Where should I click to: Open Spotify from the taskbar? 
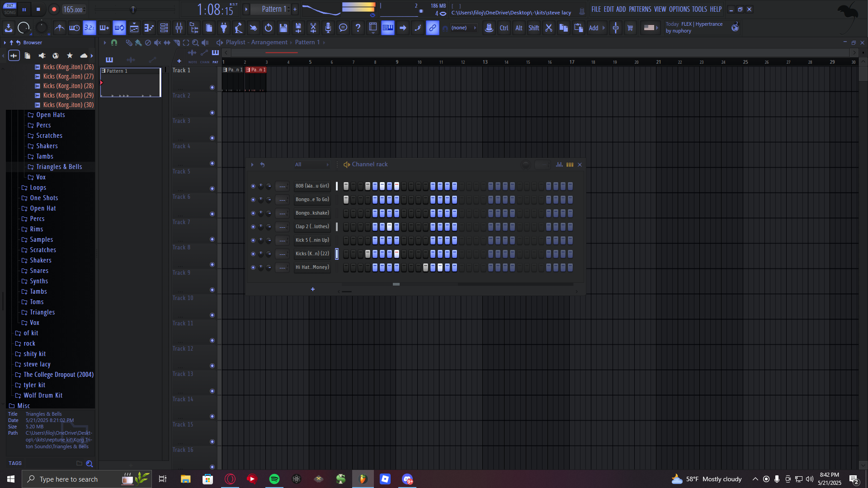point(274,479)
